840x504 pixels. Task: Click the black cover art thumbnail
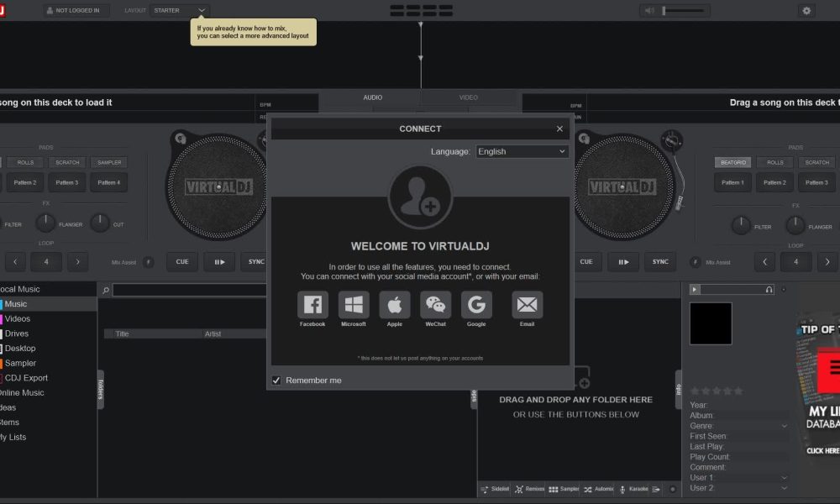coord(711,323)
